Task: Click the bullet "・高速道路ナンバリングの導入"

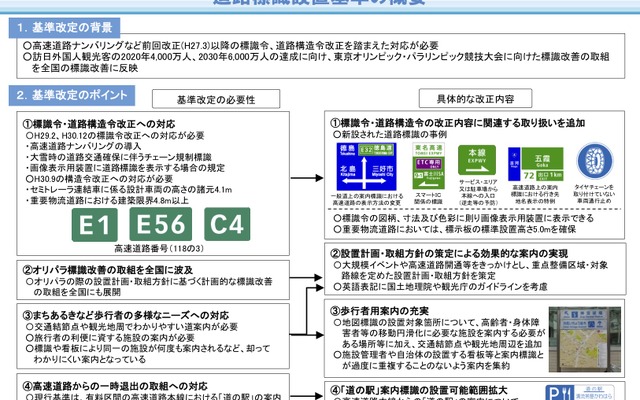Action: pyautogui.click(x=83, y=146)
